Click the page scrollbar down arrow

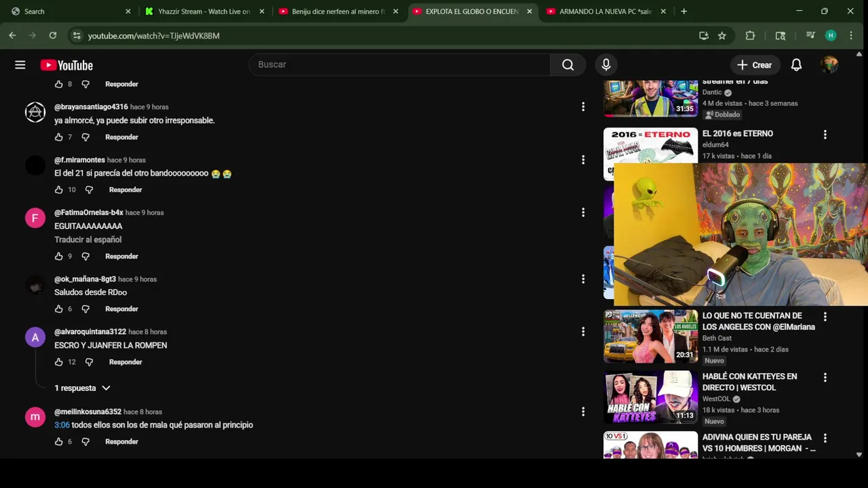859,455
